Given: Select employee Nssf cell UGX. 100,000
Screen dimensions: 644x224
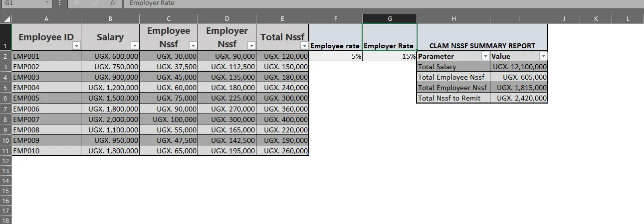Looking at the screenshot, I should tap(169, 119).
